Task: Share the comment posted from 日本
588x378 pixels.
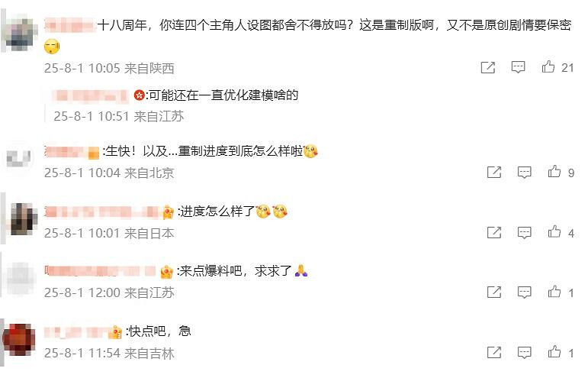Action: (494, 233)
